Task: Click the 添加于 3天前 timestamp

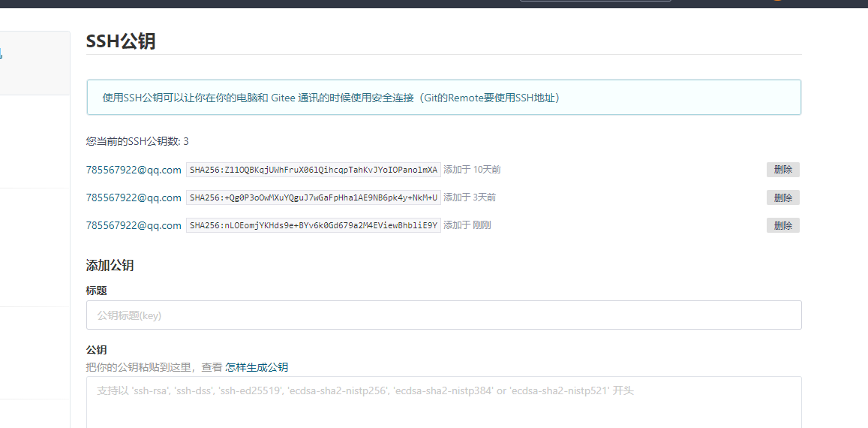Action: pyautogui.click(x=470, y=197)
